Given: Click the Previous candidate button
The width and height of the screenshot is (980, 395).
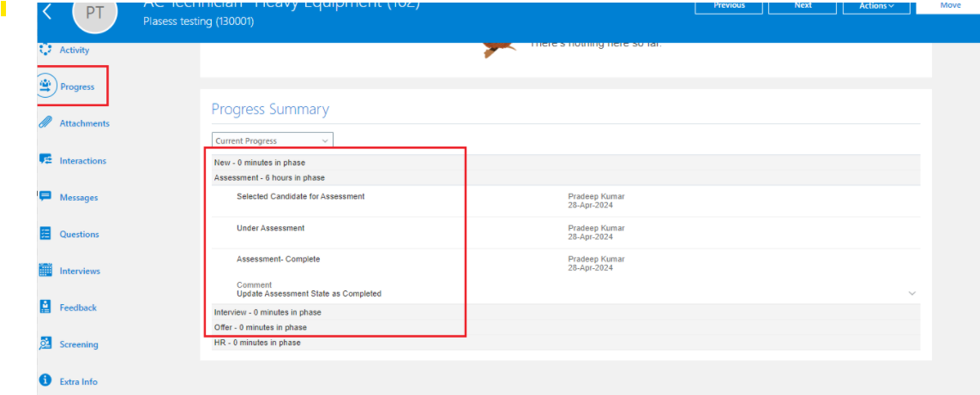Looking at the screenshot, I should coord(729,6).
